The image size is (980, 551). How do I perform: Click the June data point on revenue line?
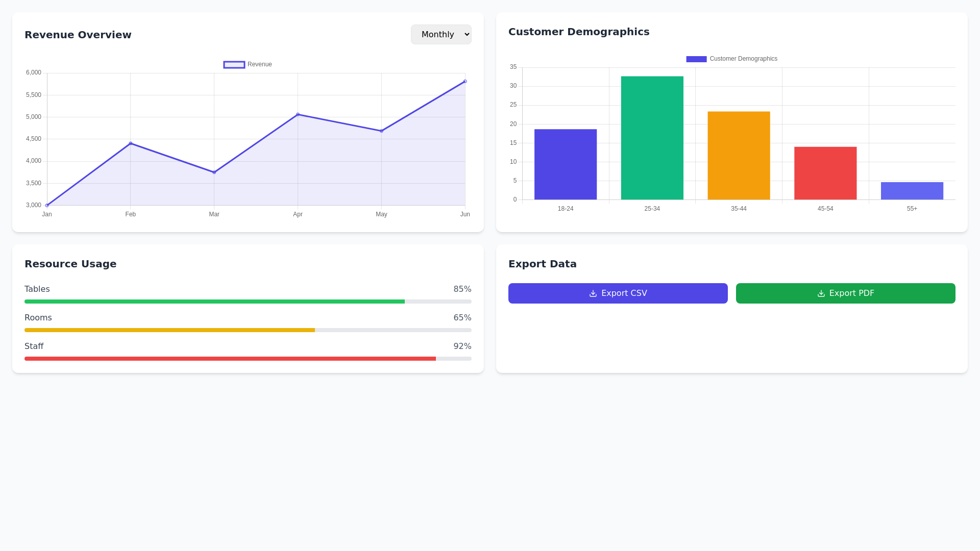(x=465, y=81)
